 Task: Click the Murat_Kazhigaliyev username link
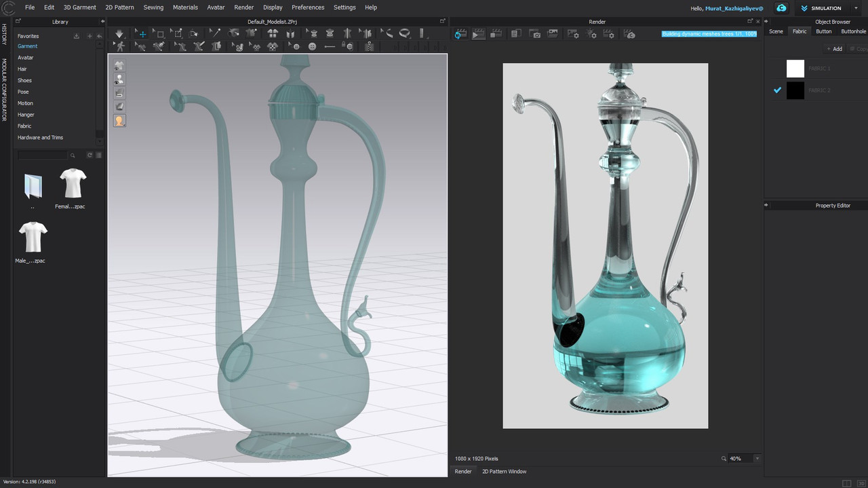coord(734,8)
